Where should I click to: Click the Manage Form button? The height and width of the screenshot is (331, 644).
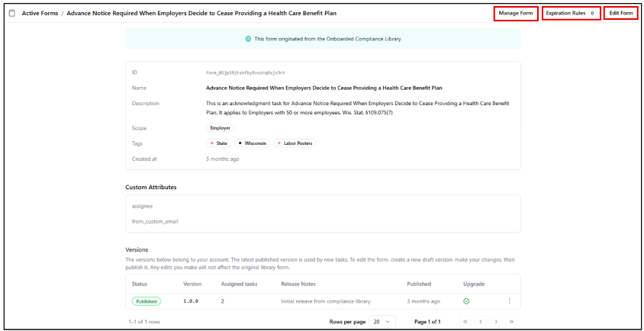point(516,14)
